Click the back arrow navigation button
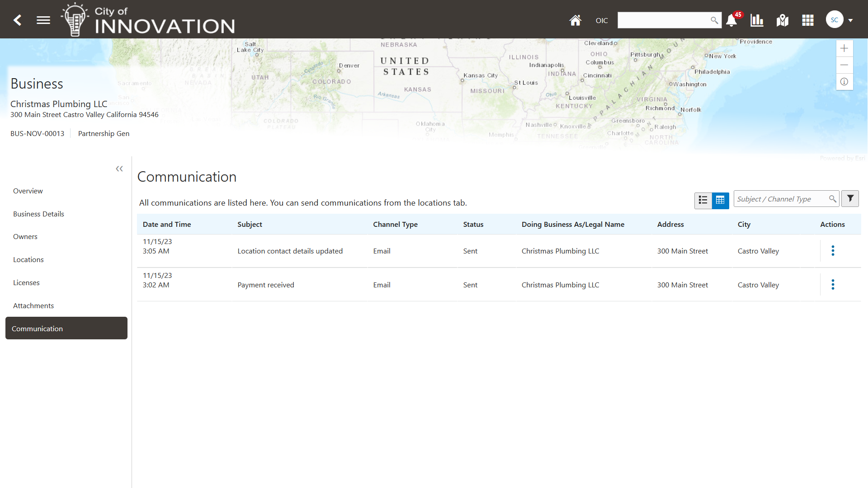This screenshot has height=488, width=868. click(17, 20)
